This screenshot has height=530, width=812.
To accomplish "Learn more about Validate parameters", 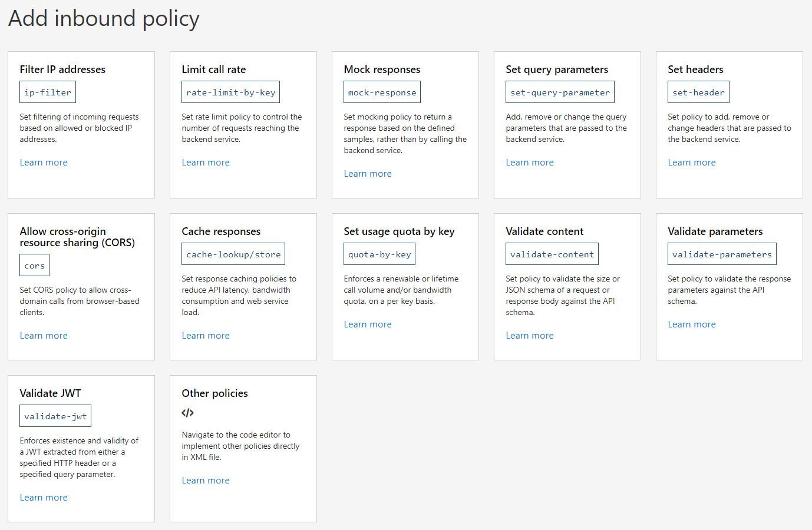I will coord(691,324).
